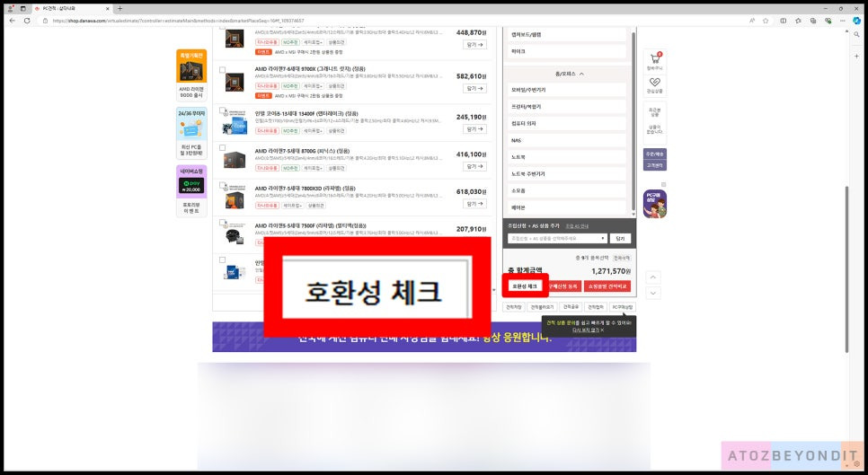Select 모바일/주변기기 category

(567, 90)
